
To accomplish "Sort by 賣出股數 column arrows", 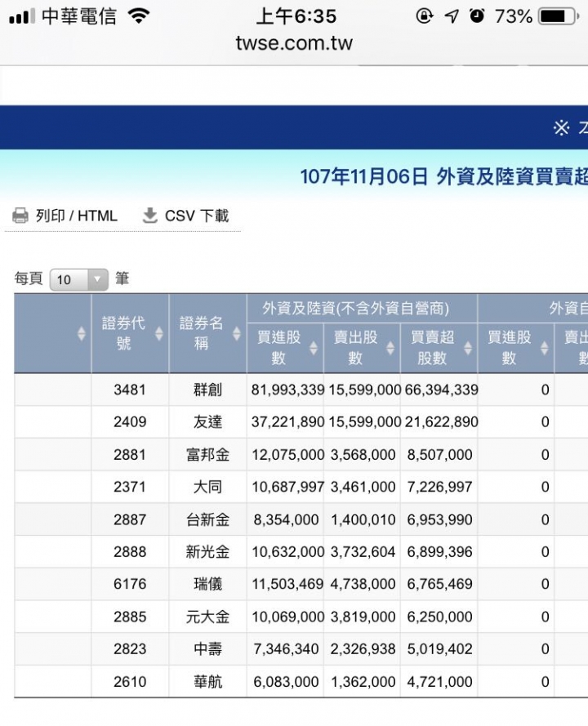I will (x=390, y=348).
